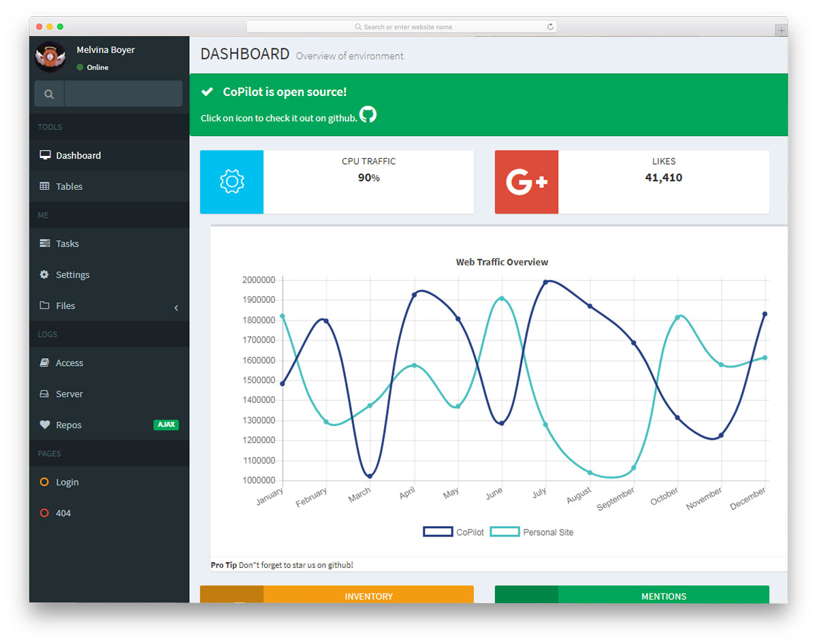Click the 'CoPilot is open source!' heading
The height and width of the screenshot is (644, 817).
[285, 92]
